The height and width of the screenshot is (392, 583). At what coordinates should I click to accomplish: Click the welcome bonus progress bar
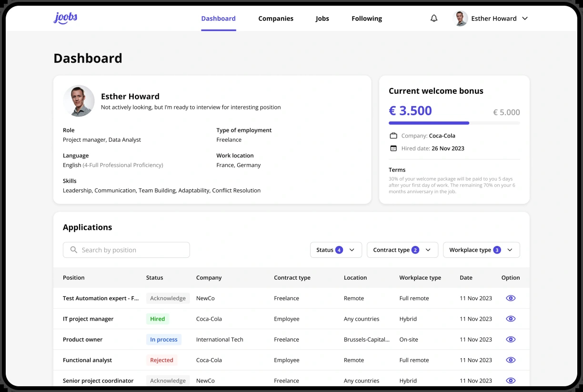tap(454, 123)
